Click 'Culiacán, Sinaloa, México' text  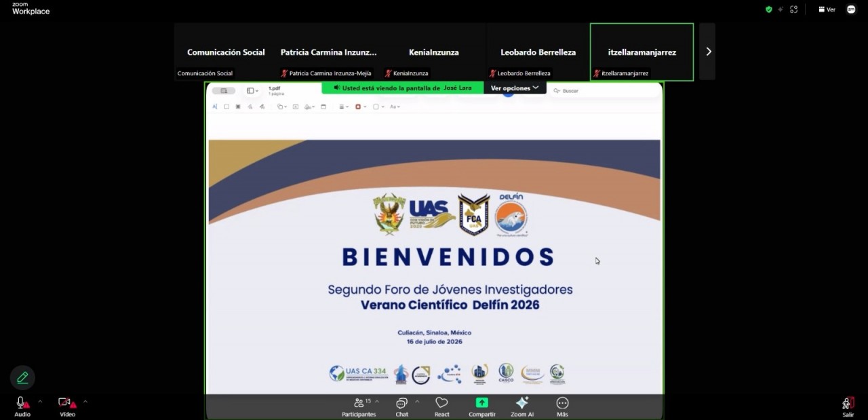click(435, 332)
